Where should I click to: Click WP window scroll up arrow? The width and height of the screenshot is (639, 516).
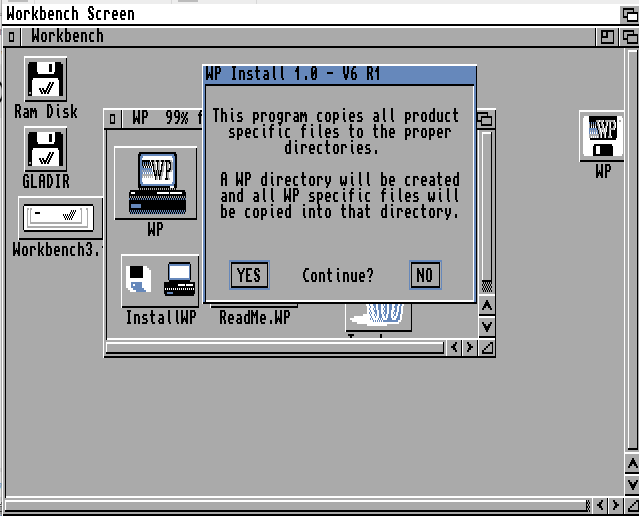[487, 305]
